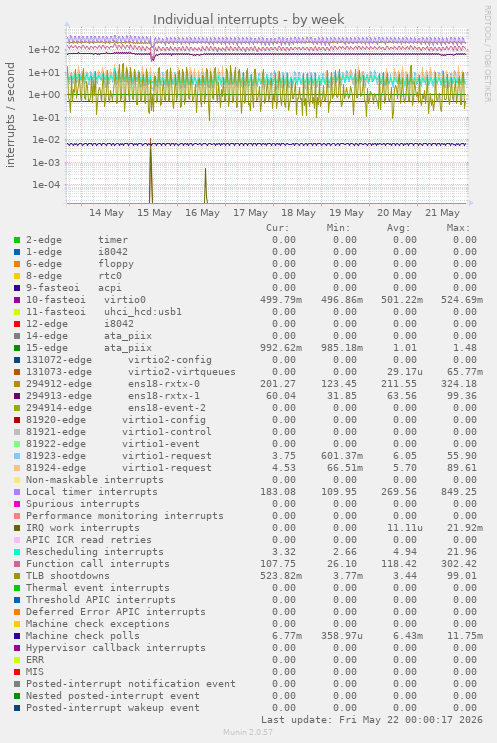Click the 21 May date label
This screenshot has width=497, height=743.
pyautogui.click(x=443, y=213)
